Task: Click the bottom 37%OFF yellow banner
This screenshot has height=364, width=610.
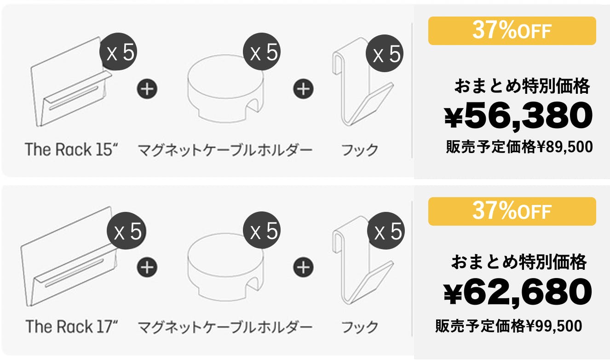Action: point(512,211)
